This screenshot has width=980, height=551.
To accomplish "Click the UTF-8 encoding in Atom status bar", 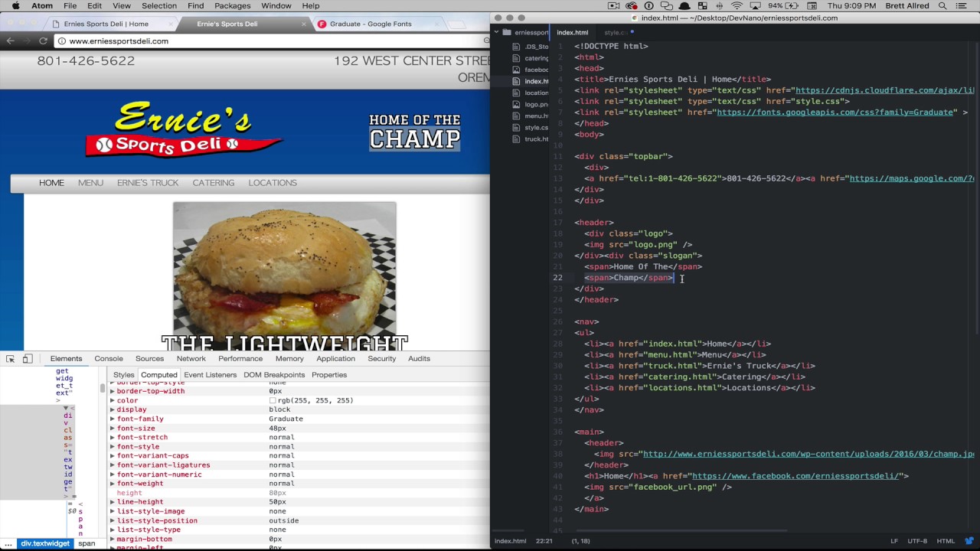I will [x=917, y=541].
